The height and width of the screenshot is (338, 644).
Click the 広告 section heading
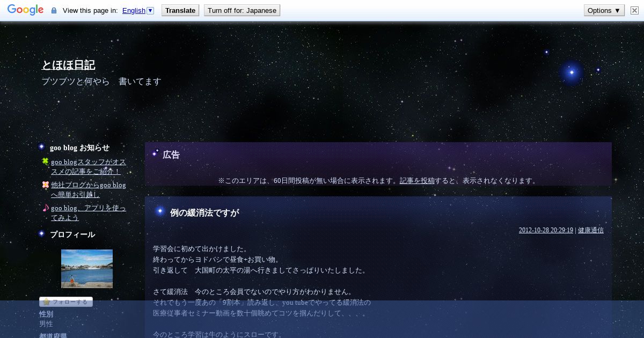[171, 155]
